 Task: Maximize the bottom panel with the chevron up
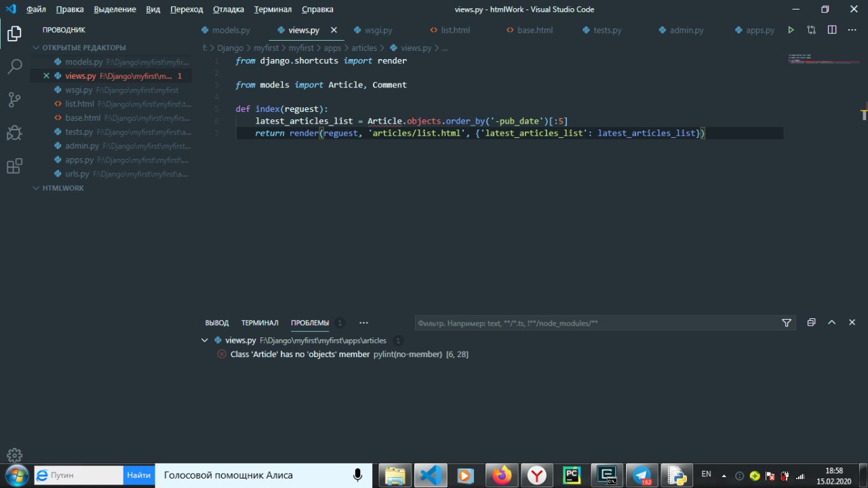click(831, 323)
